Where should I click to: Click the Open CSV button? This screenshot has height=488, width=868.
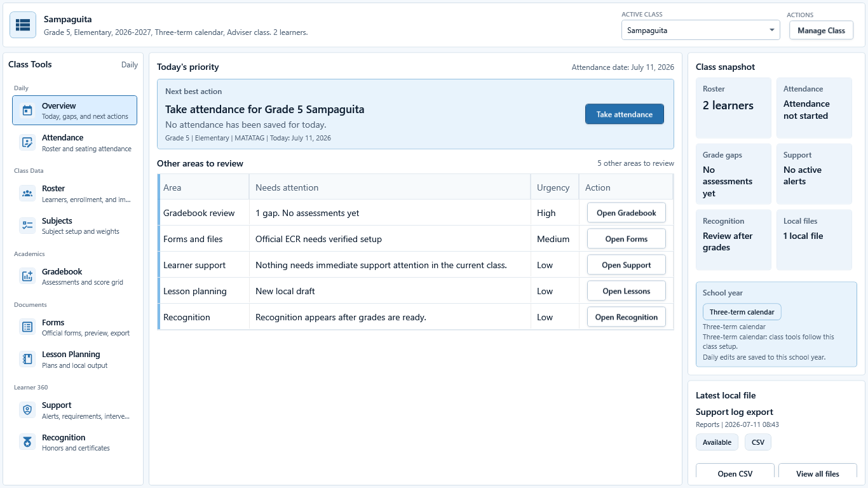tap(735, 472)
